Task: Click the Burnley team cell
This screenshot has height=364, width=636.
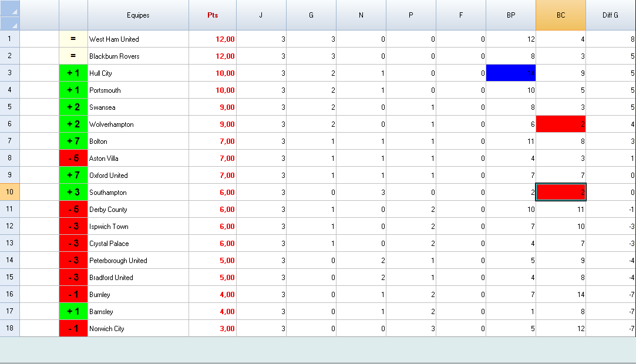Action: click(x=138, y=294)
